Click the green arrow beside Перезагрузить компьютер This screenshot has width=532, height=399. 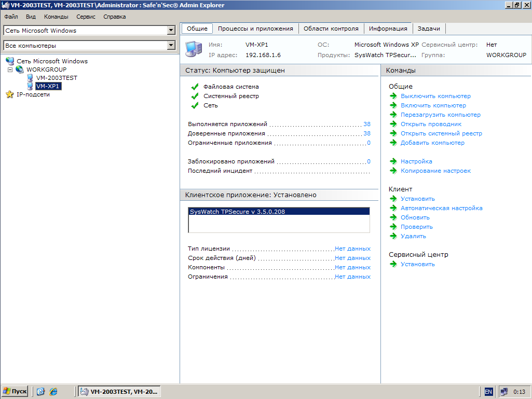pyautogui.click(x=393, y=115)
